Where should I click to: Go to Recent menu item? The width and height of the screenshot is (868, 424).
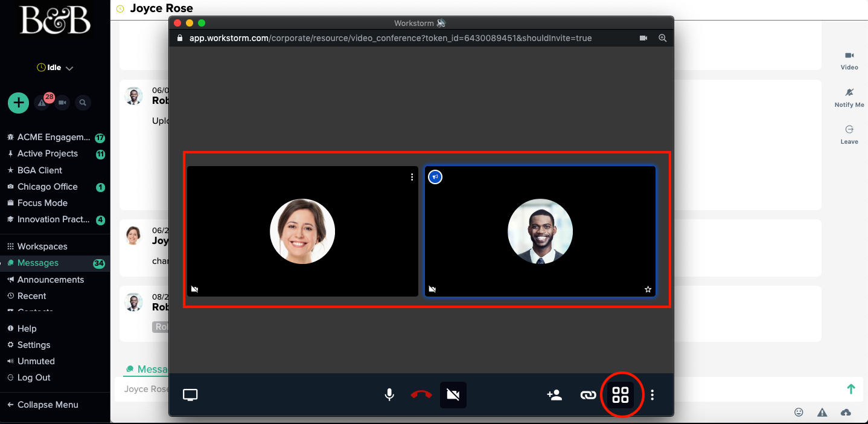(x=31, y=296)
